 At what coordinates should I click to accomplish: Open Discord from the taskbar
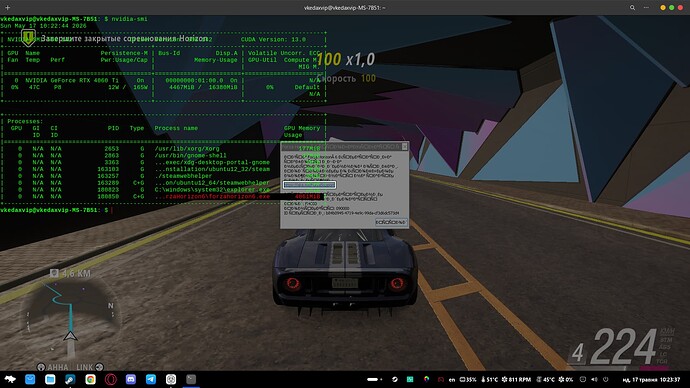(131, 379)
